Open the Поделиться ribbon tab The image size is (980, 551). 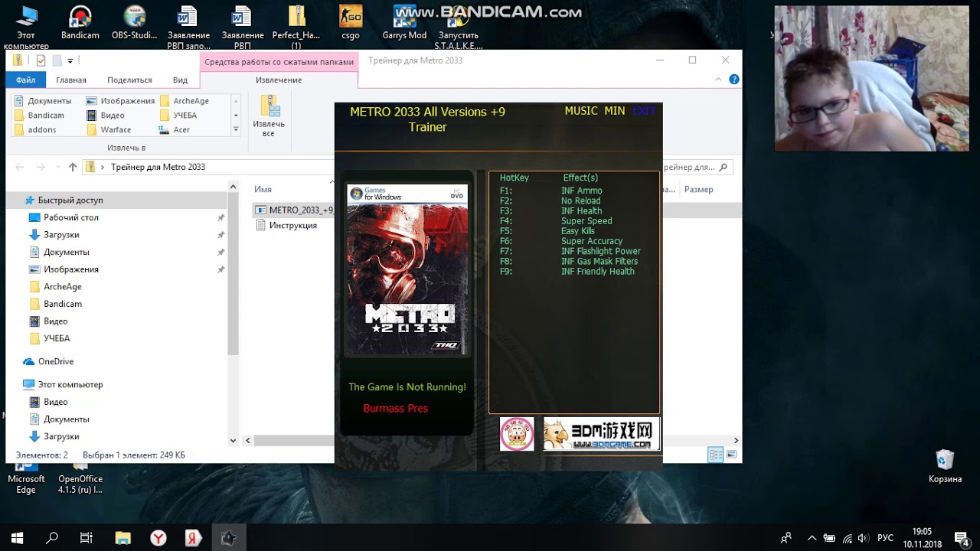[x=129, y=80]
